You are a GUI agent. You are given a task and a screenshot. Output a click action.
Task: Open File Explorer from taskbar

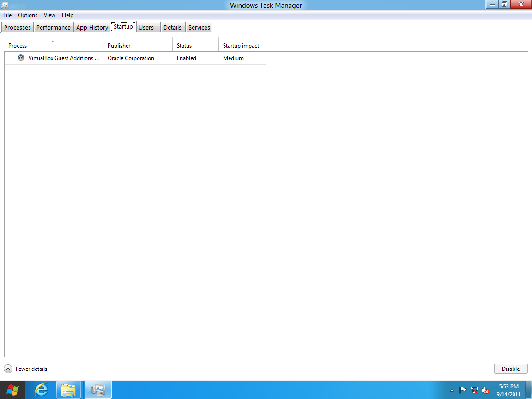point(68,390)
